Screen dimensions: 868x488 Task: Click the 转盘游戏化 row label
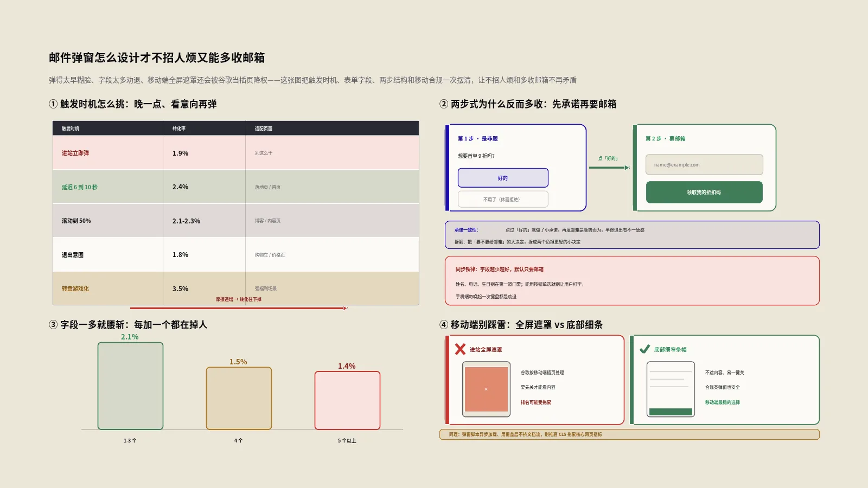tap(75, 288)
